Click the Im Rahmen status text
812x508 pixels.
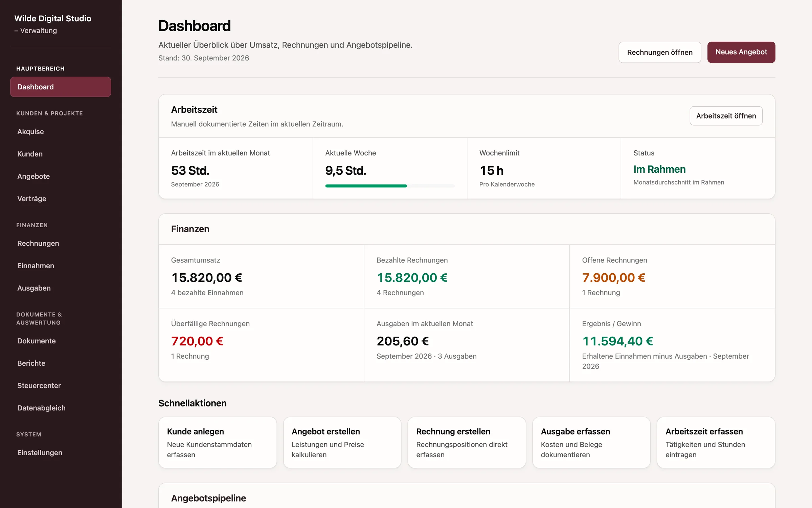click(x=659, y=169)
